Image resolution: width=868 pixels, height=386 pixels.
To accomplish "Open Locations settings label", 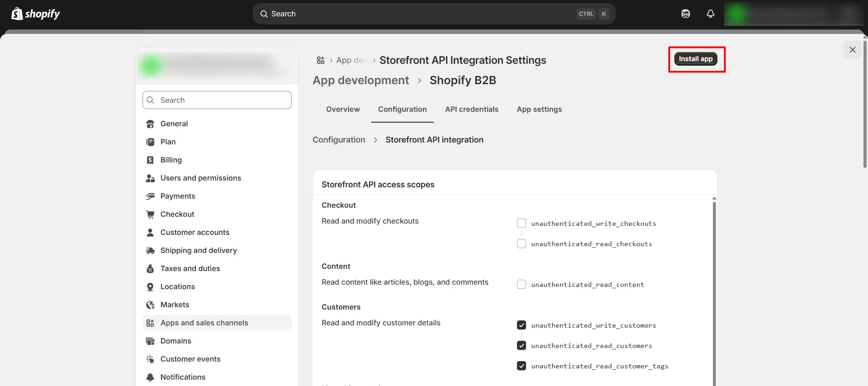I will [178, 287].
